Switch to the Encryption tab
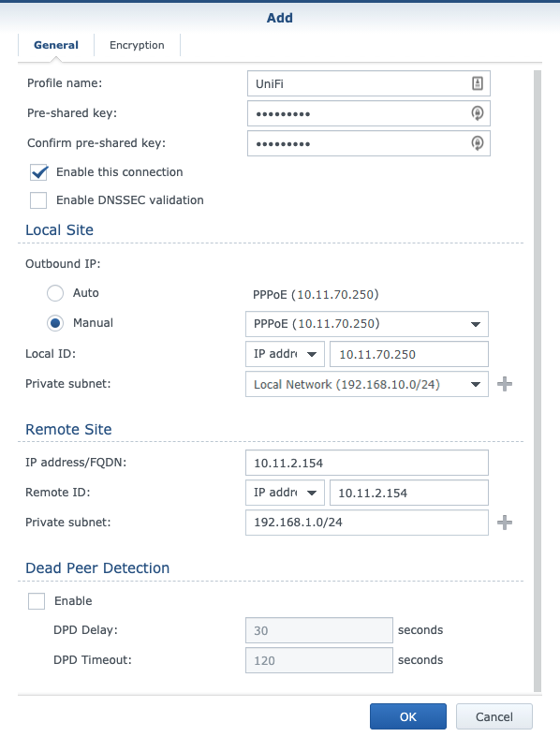 click(x=137, y=45)
